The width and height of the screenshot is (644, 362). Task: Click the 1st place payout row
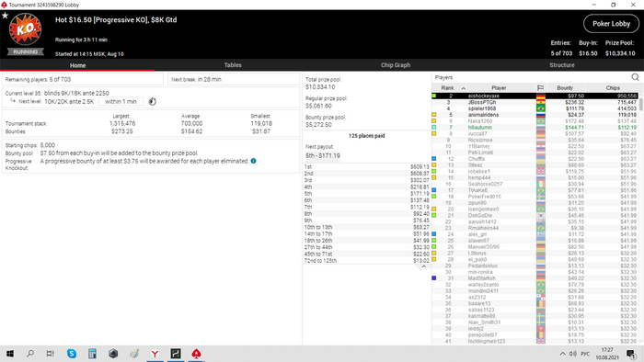(x=366, y=167)
